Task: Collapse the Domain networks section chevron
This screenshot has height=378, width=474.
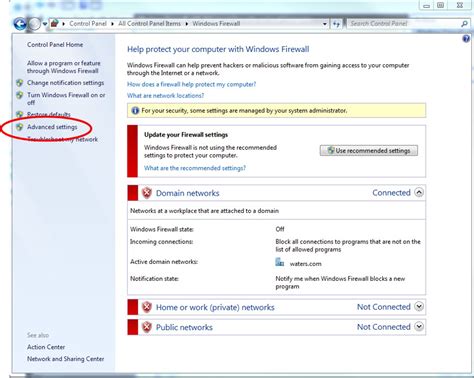Action: (419, 193)
